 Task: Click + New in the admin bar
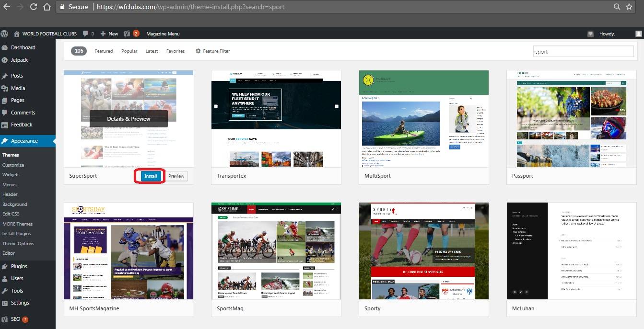click(109, 34)
